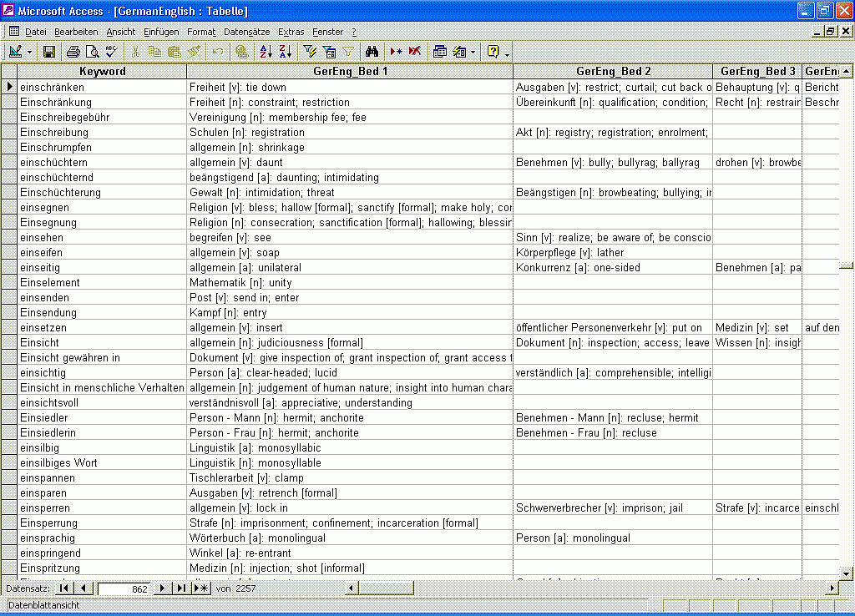Select the row selector for einschränken
855x616 pixels.
(9, 87)
